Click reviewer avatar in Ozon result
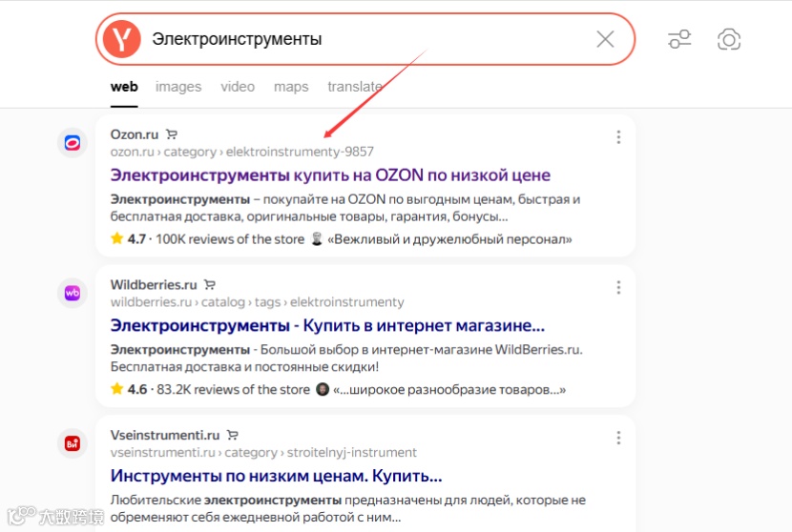Screen dimensions: 792x532 click(x=317, y=238)
